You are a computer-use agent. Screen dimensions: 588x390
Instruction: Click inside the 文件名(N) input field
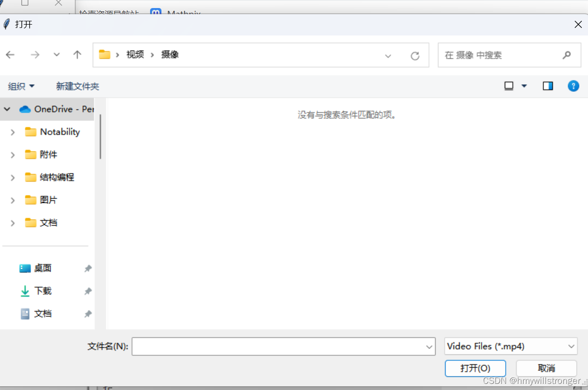(283, 346)
